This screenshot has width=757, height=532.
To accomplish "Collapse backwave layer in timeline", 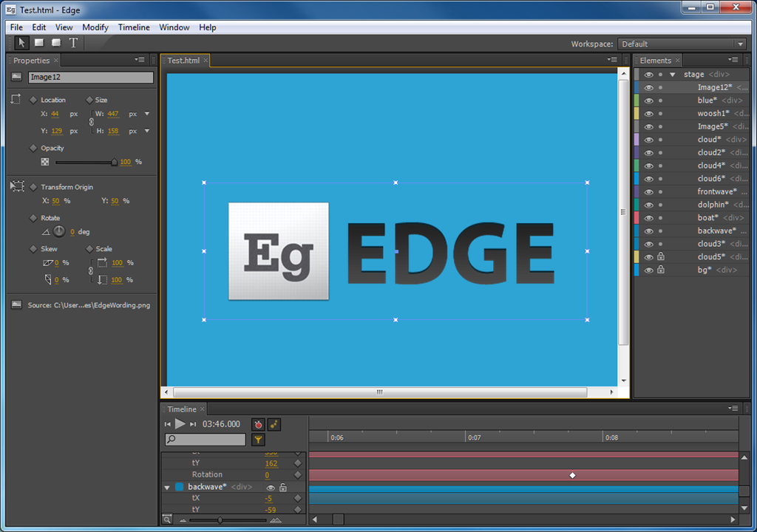I will (167, 488).
